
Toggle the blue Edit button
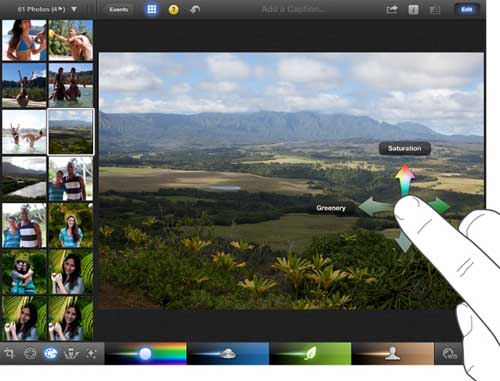(467, 9)
